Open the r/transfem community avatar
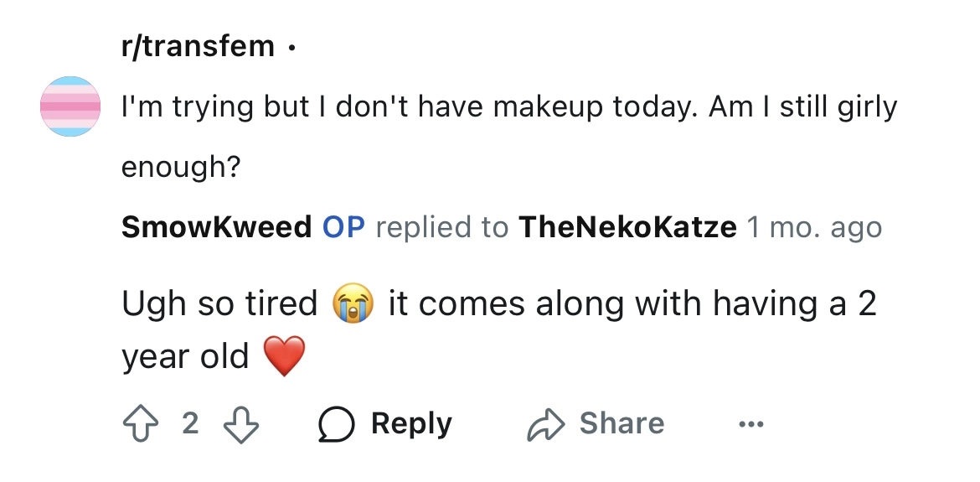 70,106
